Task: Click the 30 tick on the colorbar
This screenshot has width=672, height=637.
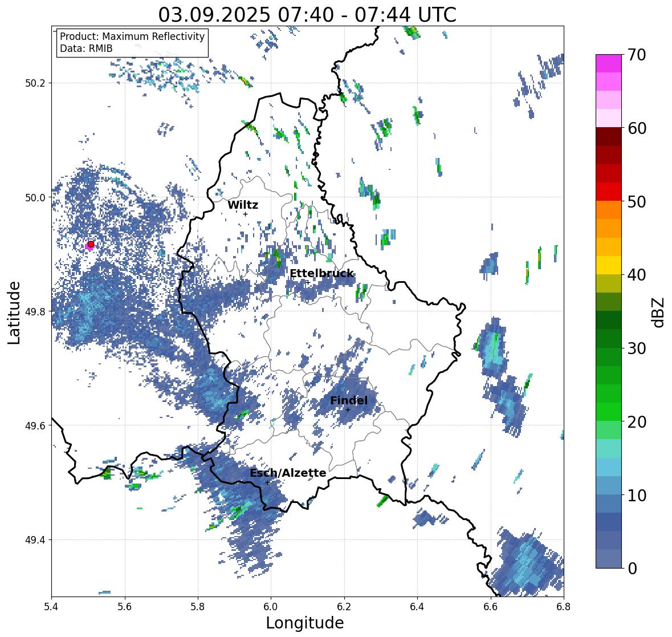Action: click(x=637, y=348)
